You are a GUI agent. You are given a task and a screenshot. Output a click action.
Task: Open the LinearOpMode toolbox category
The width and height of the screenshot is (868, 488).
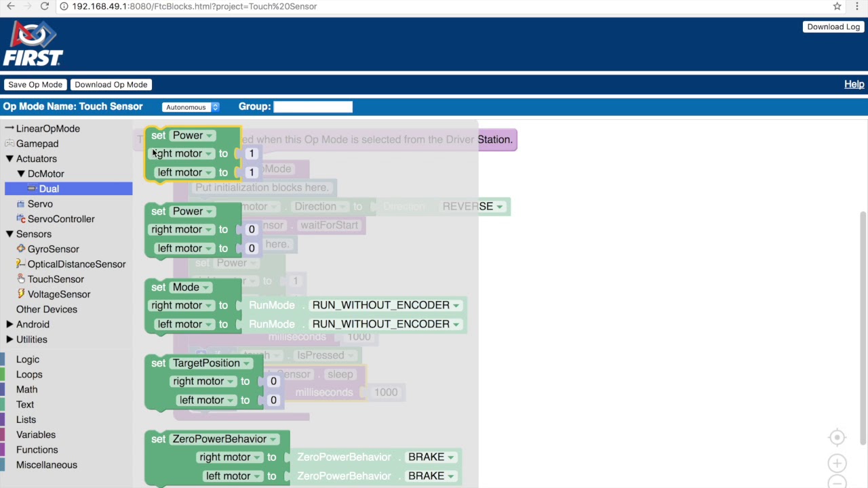[47, 129]
